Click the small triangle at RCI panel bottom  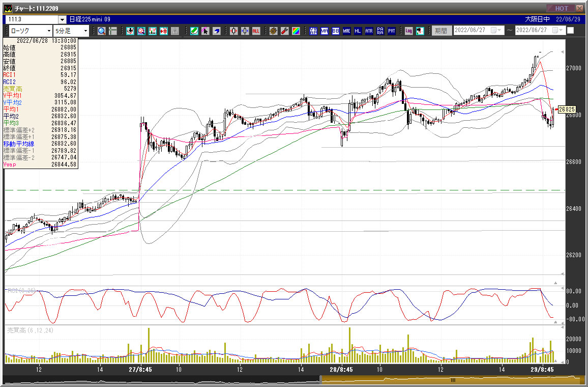point(555,322)
